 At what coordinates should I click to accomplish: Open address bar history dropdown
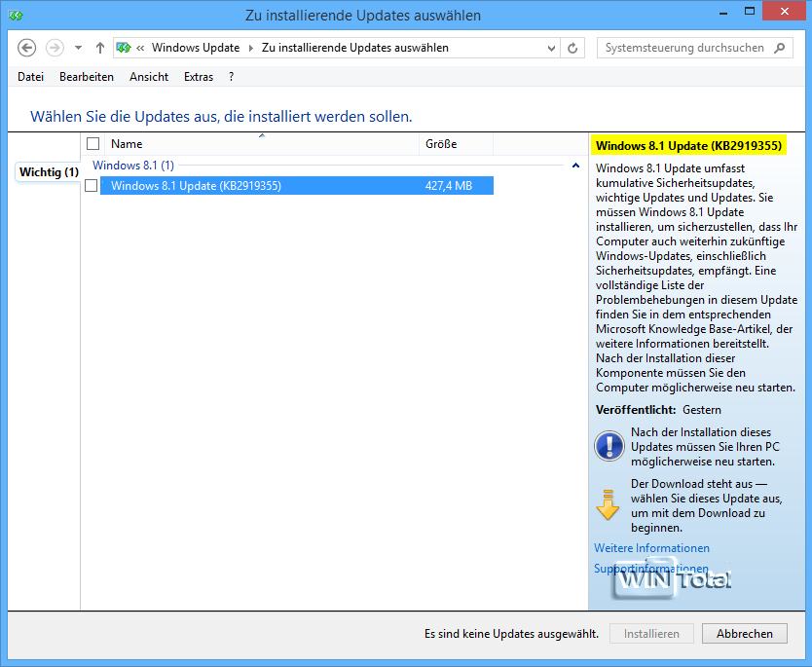[x=551, y=48]
